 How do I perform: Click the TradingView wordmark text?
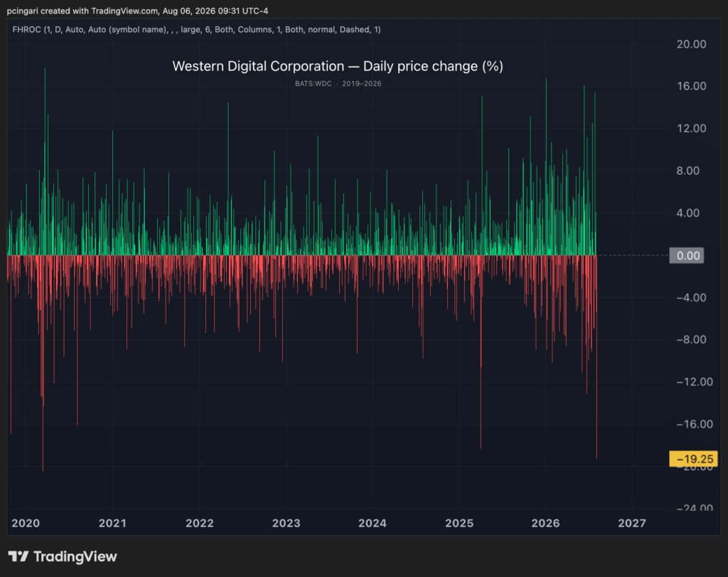click(x=75, y=556)
